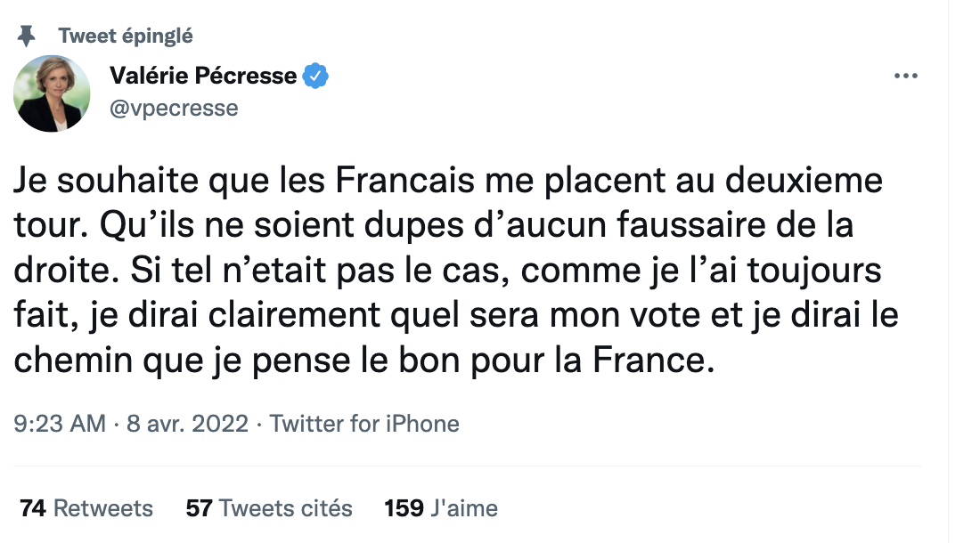Click the Twitter for iPhone source link
The image size is (980, 543).
[x=364, y=424]
